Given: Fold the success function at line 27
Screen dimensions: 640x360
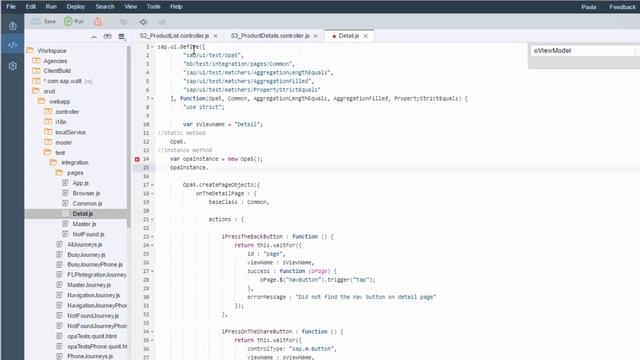Looking at the screenshot, I should coord(153,271).
